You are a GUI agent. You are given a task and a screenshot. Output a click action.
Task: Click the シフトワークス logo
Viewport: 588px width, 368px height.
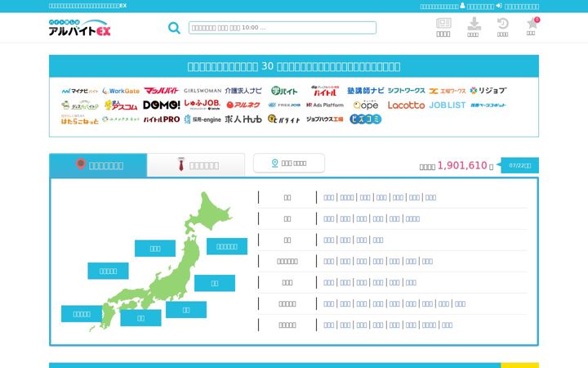[407, 91]
